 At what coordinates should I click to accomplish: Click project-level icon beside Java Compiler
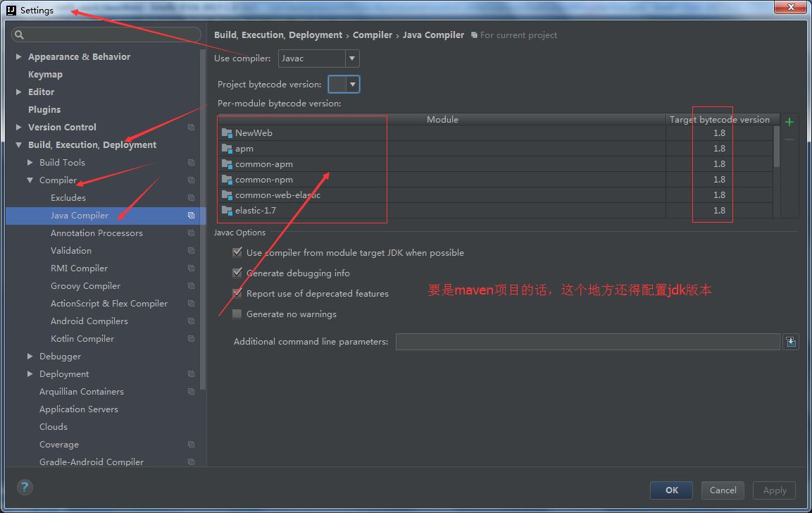coord(191,215)
